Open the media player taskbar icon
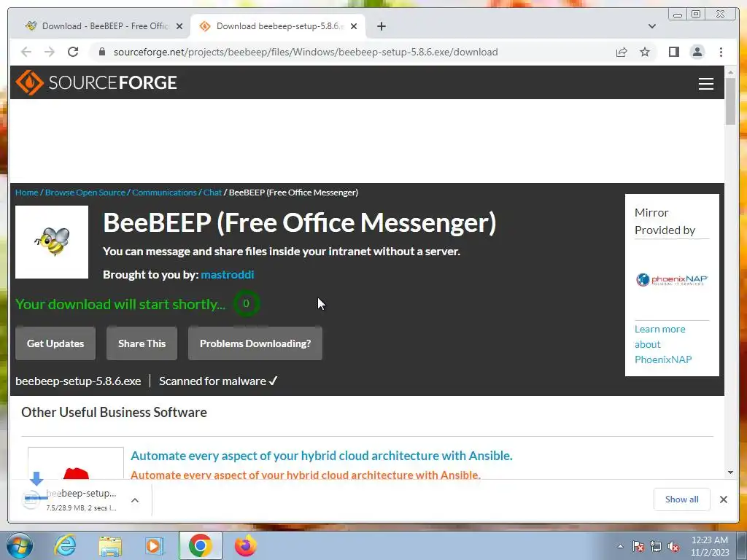The image size is (747, 560). pyautogui.click(x=153, y=545)
